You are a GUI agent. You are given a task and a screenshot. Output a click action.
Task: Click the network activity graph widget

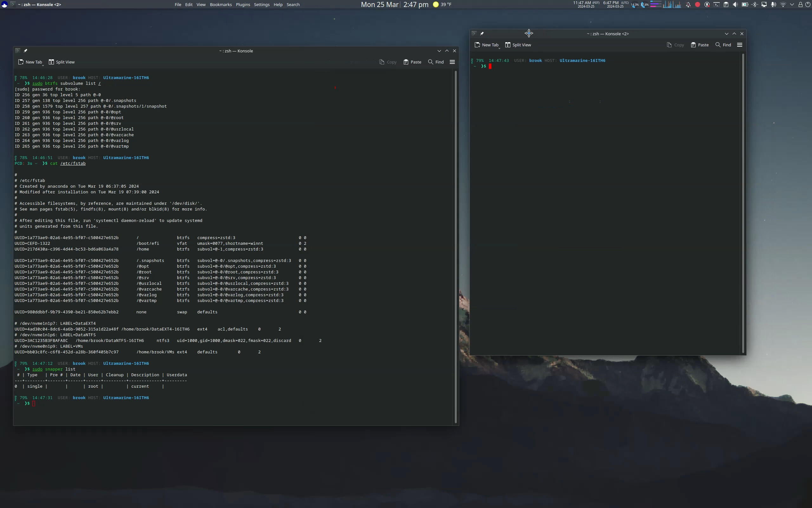coord(672,4)
